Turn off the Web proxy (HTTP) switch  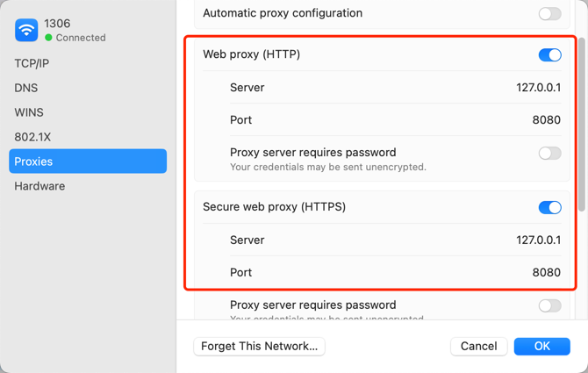tap(549, 54)
